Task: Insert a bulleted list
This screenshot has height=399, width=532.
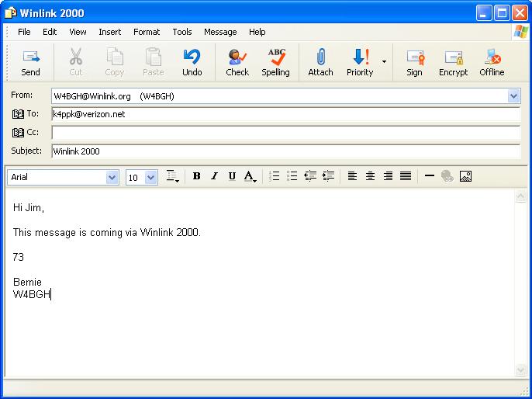Action: (292, 176)
